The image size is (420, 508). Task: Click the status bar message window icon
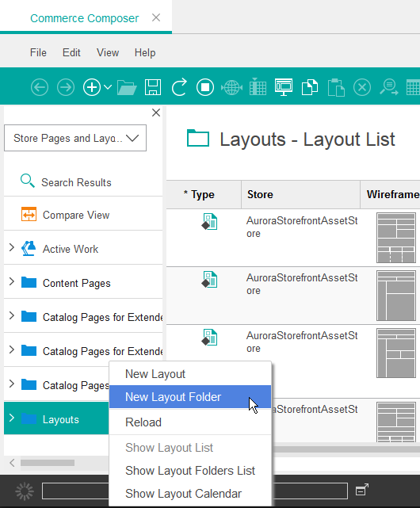(x=362, y=490)
